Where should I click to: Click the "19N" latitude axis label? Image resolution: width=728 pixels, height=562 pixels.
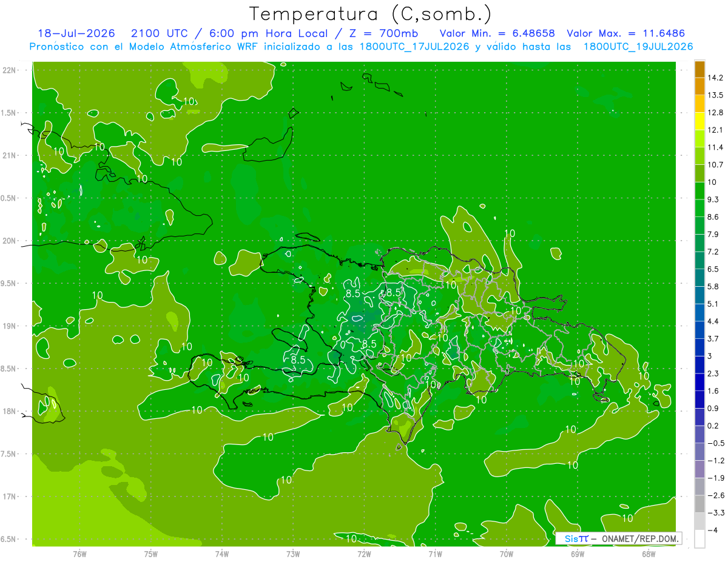(10, 326)
